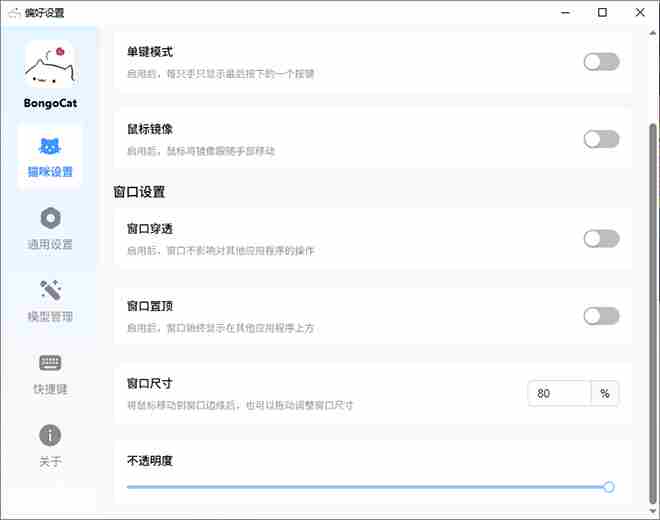Click the app icon in title bar
Image resolution: width=660 pixels, height=520 pixels.
coord(14,13)
